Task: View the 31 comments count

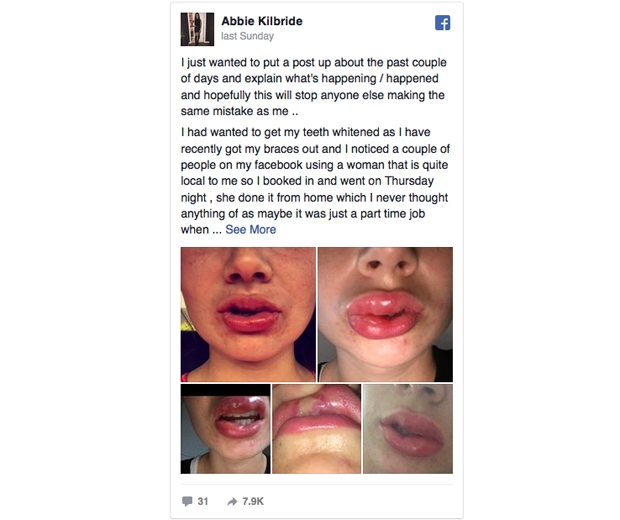Action: 203,501
